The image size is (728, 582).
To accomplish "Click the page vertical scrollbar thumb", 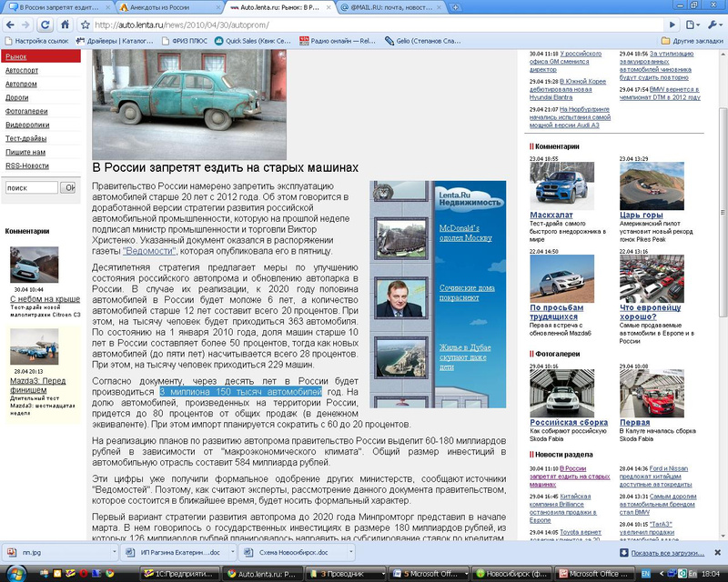I will (723, 212).
